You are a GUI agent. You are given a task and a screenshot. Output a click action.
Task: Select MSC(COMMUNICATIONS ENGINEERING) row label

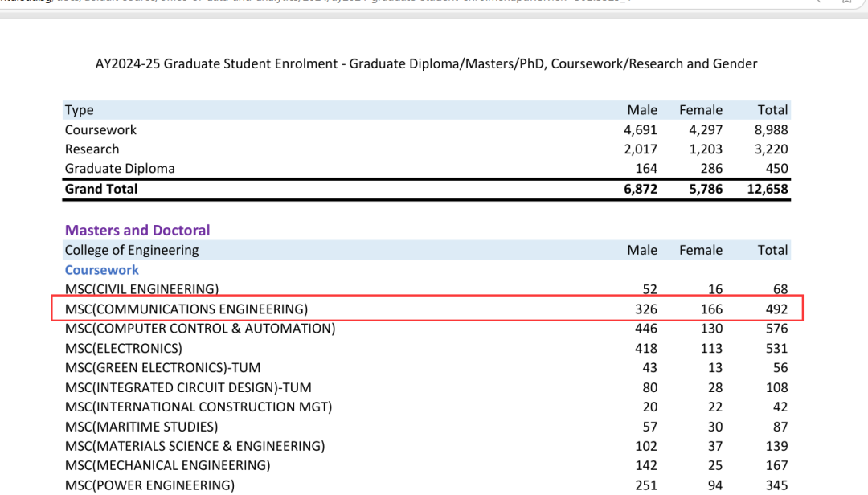186,309
